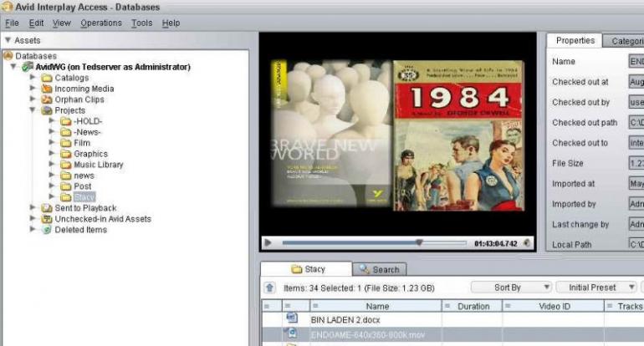Expand the Graphics folder arrow
The height and width of the screenshot is (346, 644).
click(x=51, y=154)
